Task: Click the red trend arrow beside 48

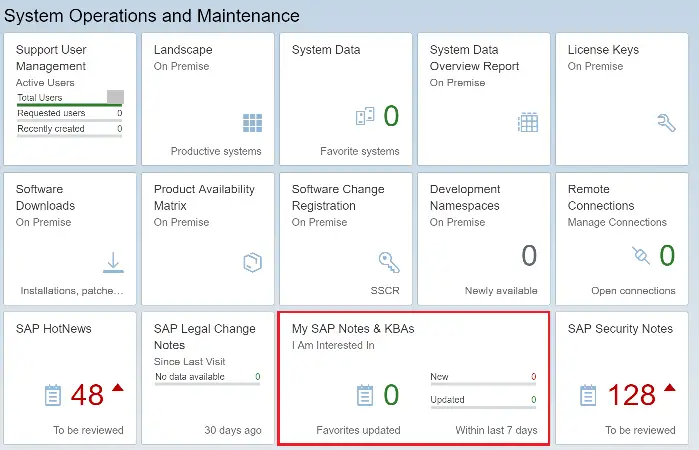Action: click(x=118, y=388)
